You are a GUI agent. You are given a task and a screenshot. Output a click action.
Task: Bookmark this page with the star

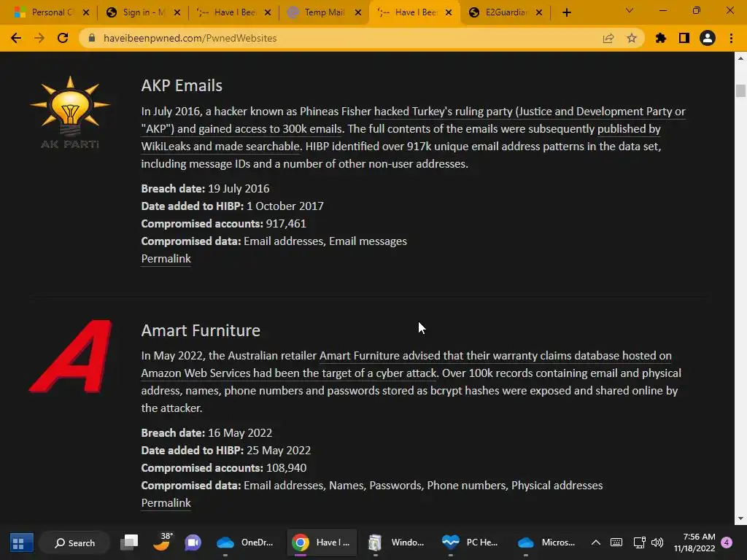tap(632, 38)
